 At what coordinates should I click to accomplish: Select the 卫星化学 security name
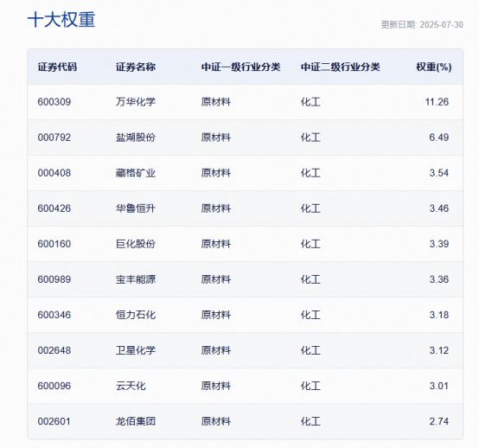click(x=136, y=350)
